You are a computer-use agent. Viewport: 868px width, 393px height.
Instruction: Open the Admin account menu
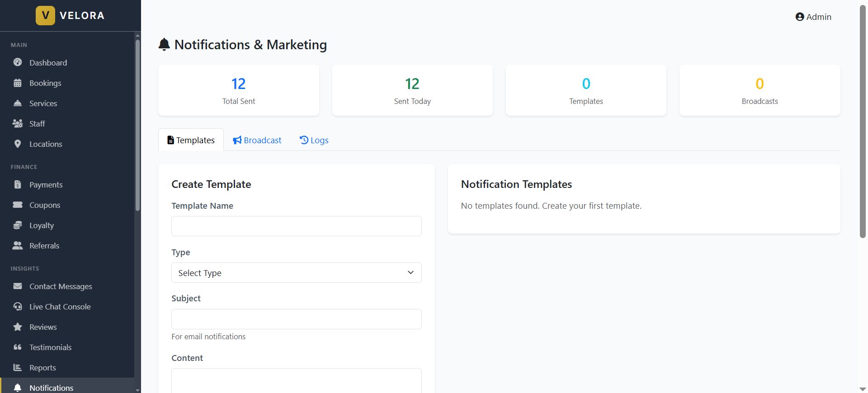click(x=813, y=17)
